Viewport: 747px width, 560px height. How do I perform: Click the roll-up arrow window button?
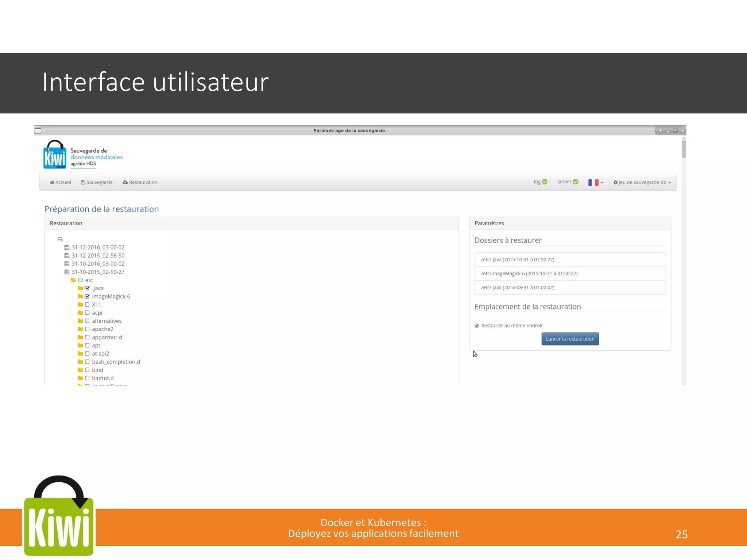(x=660, y=131)
